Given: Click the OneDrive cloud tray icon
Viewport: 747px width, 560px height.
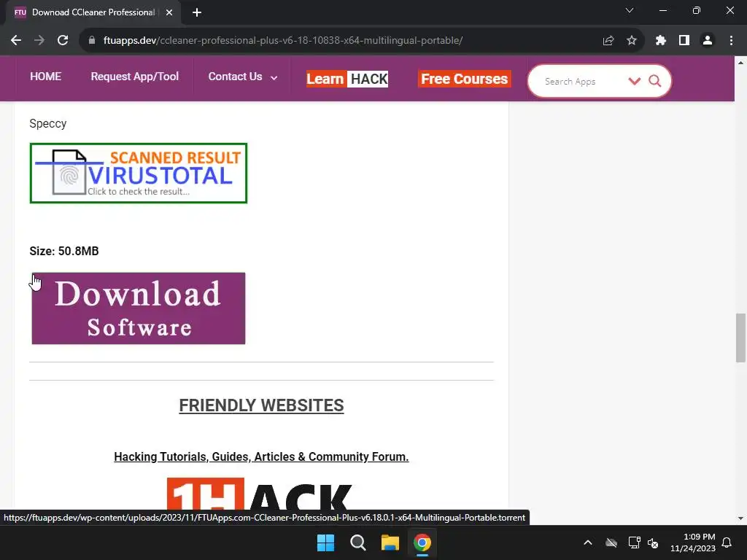Looking at the screenshot, I should (611, 542).
